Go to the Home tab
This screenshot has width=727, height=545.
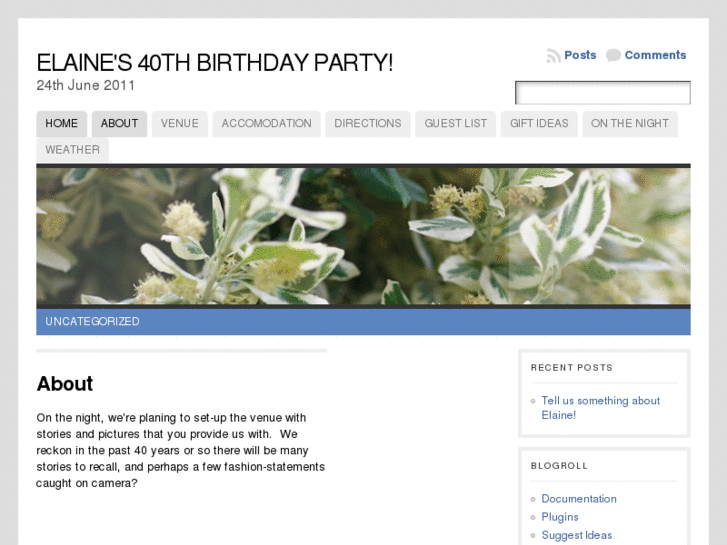coord(62,124)
